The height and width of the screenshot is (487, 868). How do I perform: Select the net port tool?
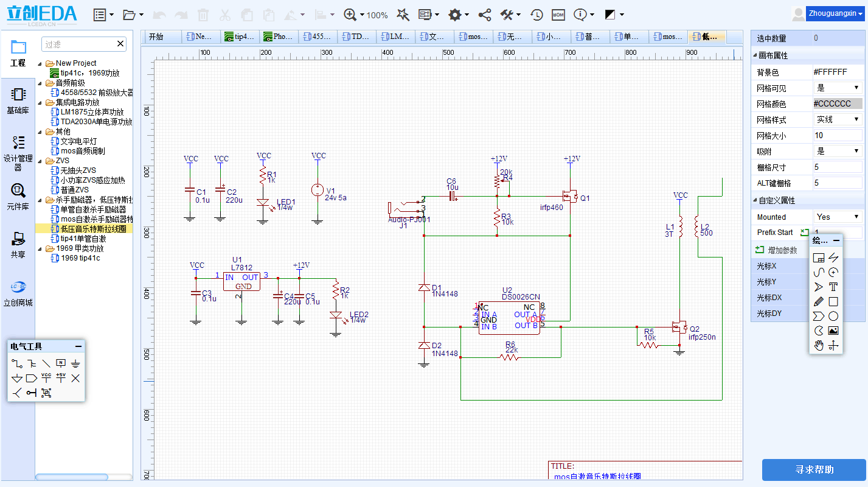click(x=32, y=378)
